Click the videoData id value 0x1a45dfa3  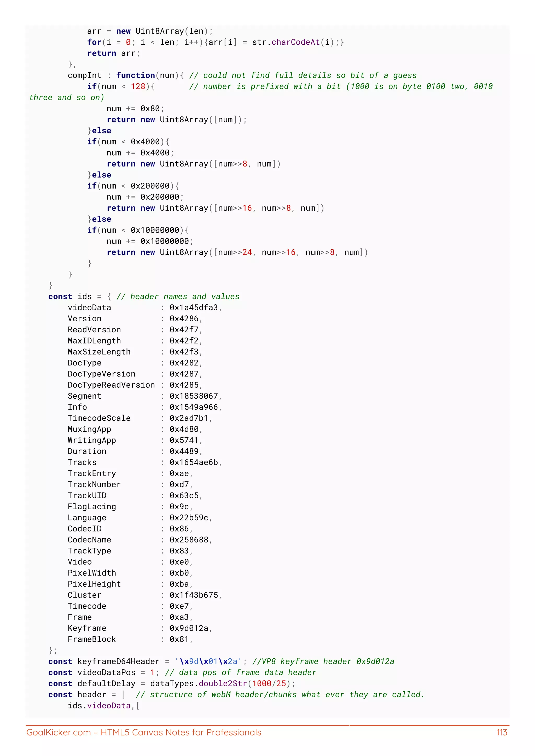click(x=194, y=308)
